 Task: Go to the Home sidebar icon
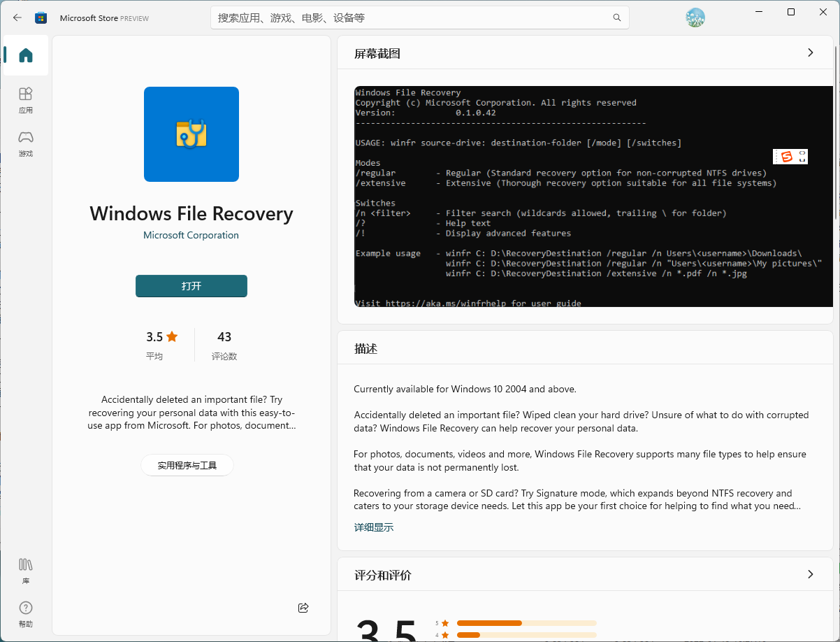coord(26,55)
